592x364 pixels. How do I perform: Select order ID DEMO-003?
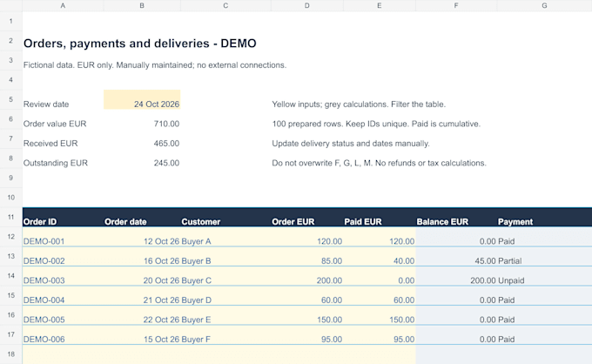[x=44, y=280]
